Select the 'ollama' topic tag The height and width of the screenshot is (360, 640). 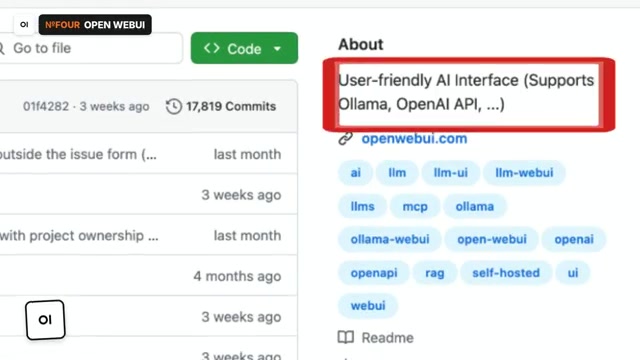click(475, 207)
